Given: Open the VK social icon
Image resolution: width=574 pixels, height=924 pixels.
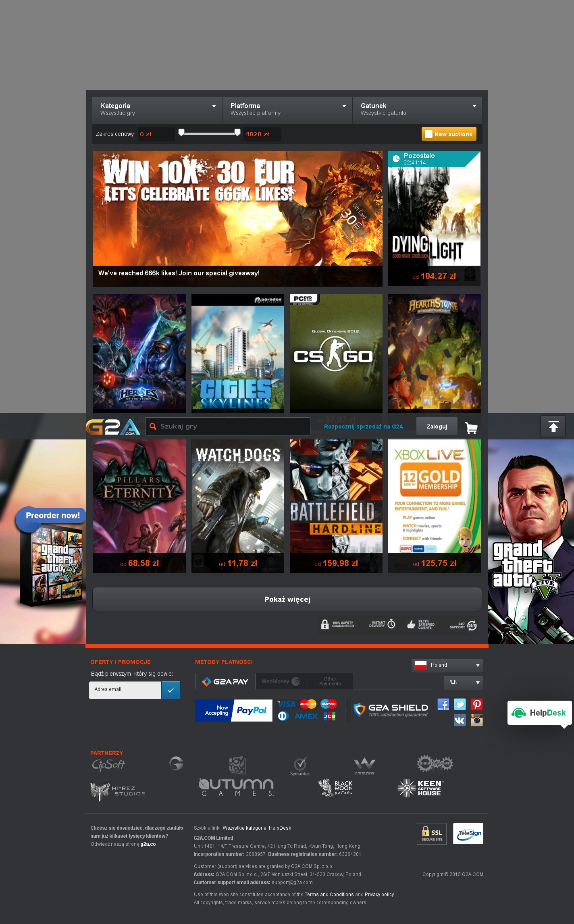Looking at the screenshot, I should (x=460, y=720).
